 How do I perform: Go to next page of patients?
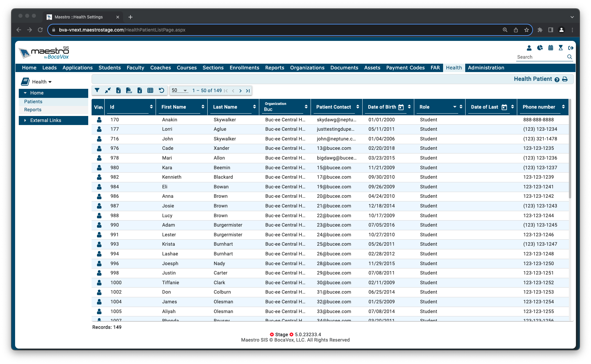[240, 90]
